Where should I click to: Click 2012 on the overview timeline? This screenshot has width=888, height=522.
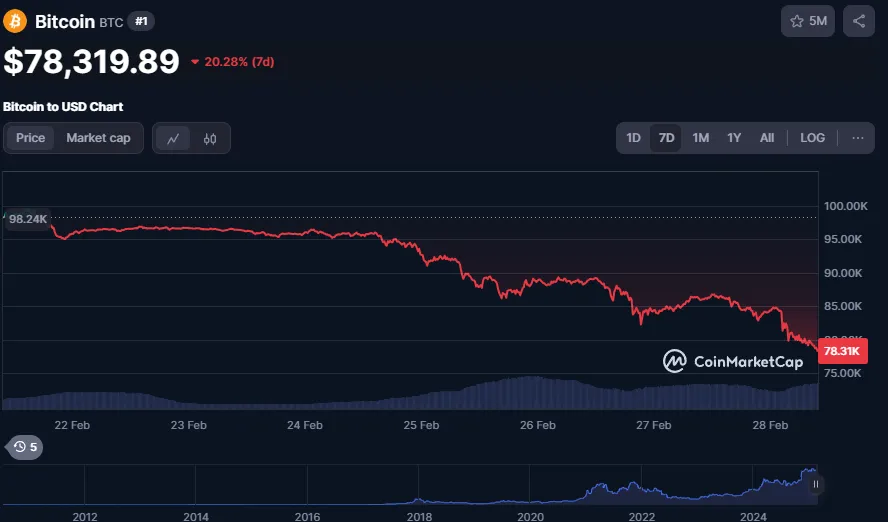click(x=85, y=516)
